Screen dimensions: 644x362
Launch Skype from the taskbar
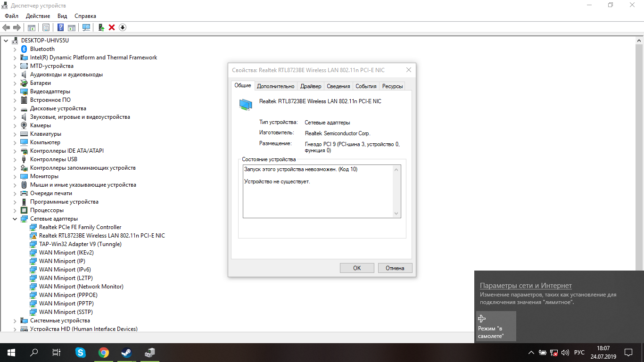coord(81,353)
